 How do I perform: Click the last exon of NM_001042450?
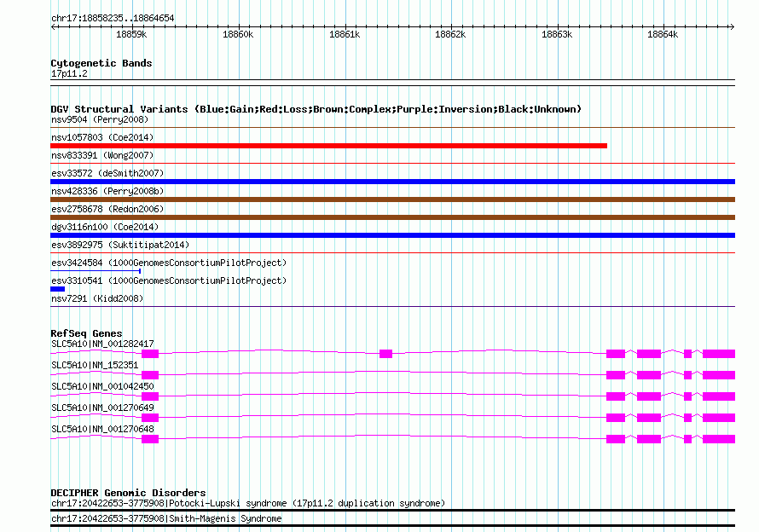click(x=719, y=396)
